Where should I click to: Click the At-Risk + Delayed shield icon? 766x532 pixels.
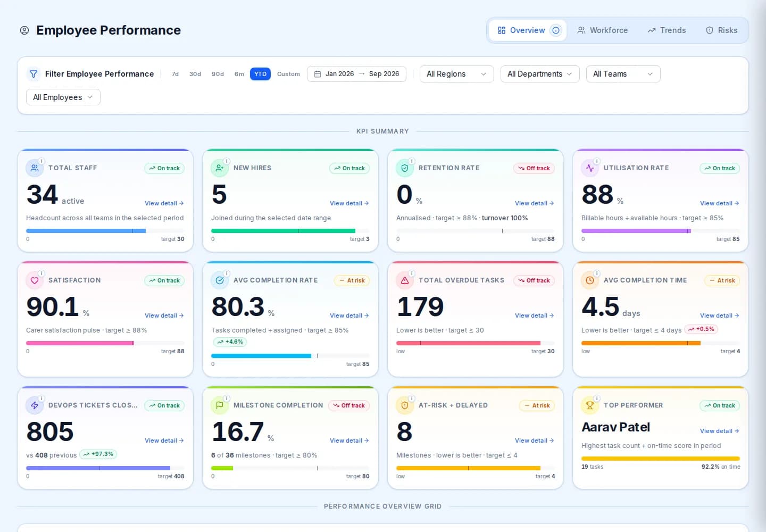click(x=405, y=405)
